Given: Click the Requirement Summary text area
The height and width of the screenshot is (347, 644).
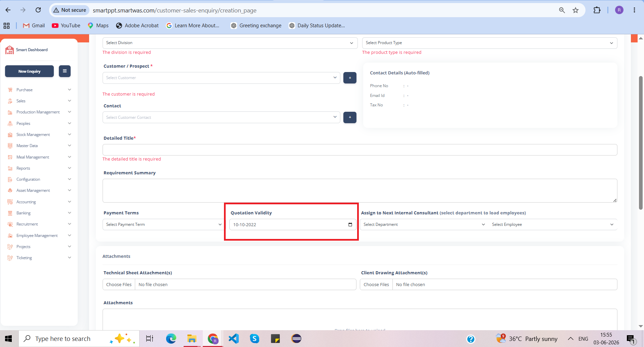Looking at the screenshot, I should point(360,190).
